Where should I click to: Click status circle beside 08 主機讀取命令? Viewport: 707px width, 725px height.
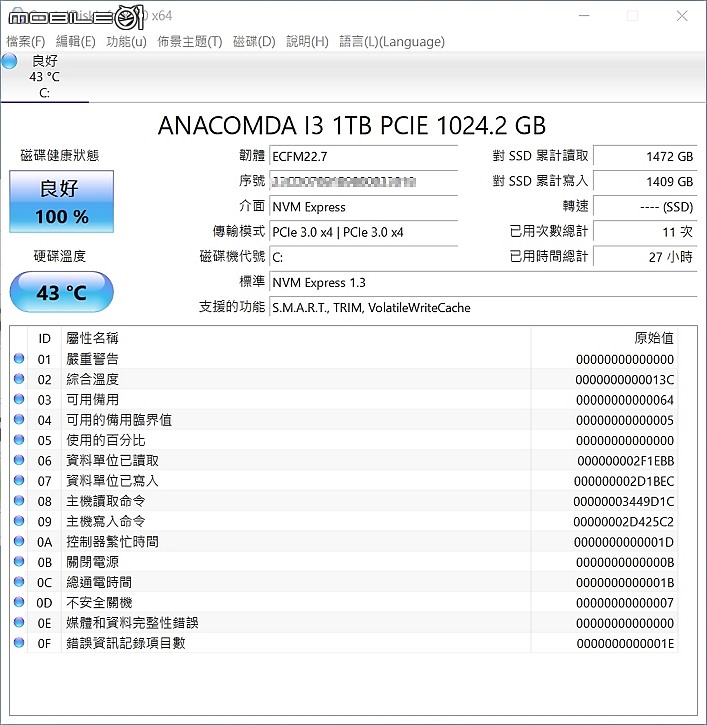pyautogui.click(x=19, y=501)
